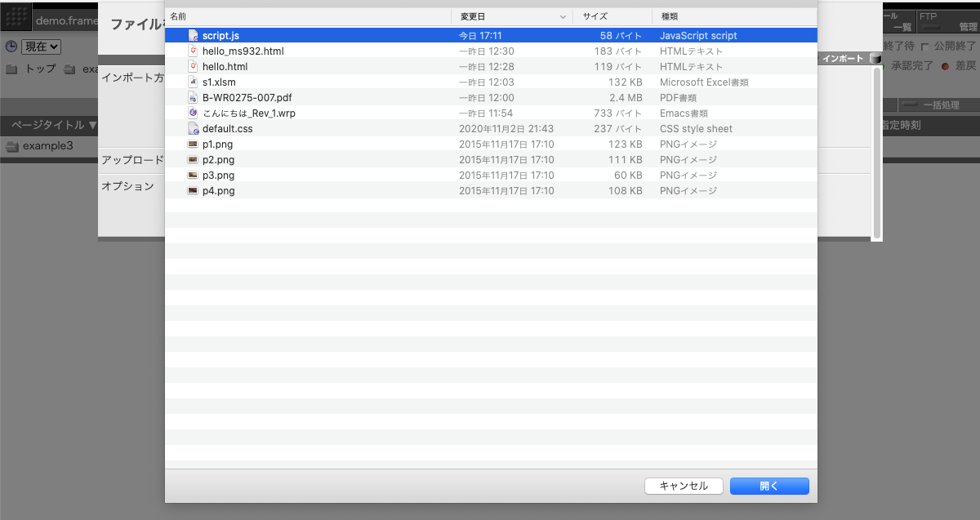Click the s1.xlsm Excel file icon
Viewport: 980px width, 520px height.
(x=194, y=82)
